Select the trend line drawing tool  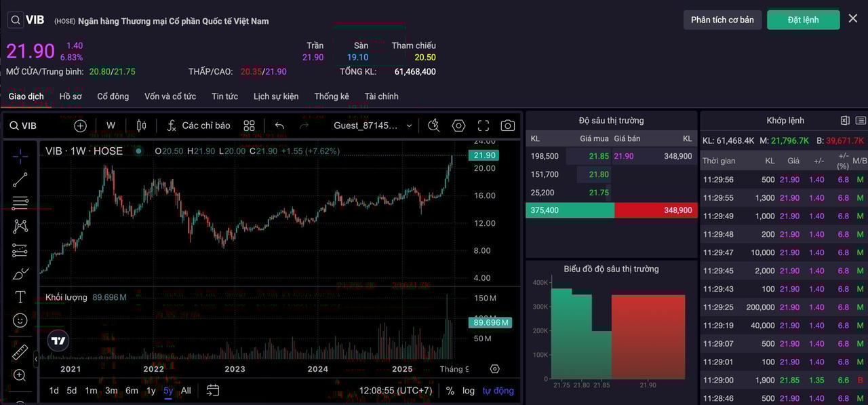pyautogui.click(x=20, y=180)
